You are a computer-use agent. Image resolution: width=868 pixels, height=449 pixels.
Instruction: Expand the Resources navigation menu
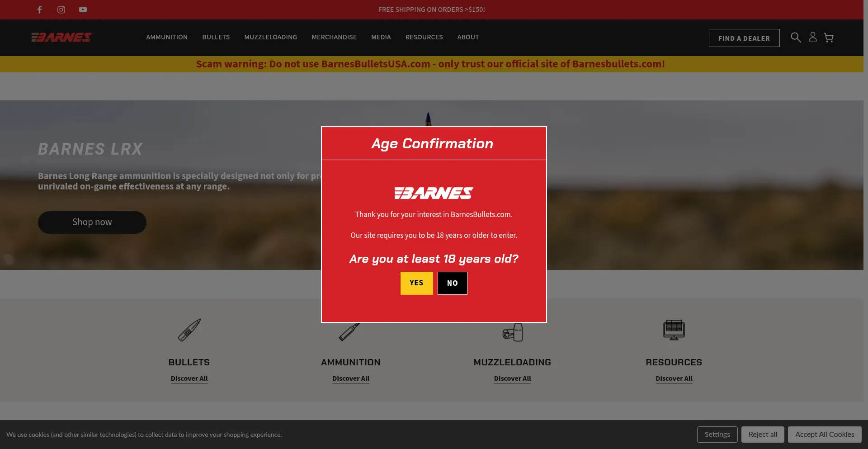pyautogui.click(x=424, y=37)
